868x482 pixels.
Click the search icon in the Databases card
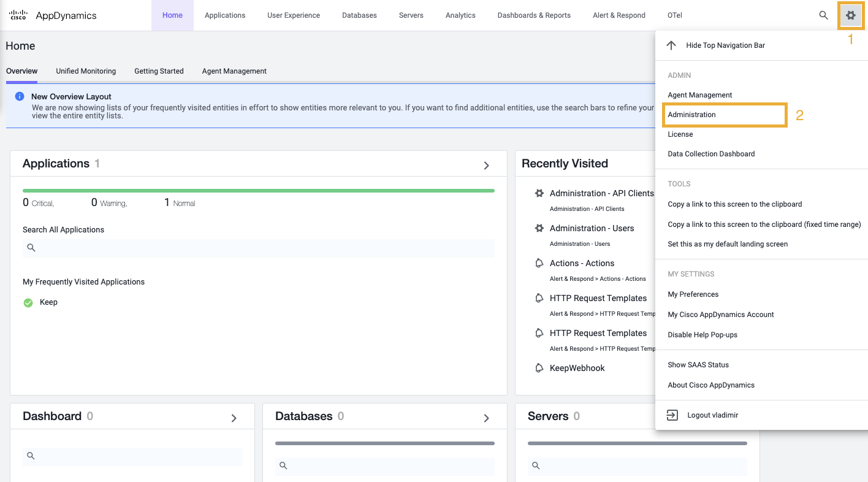[x=283, y=465]
